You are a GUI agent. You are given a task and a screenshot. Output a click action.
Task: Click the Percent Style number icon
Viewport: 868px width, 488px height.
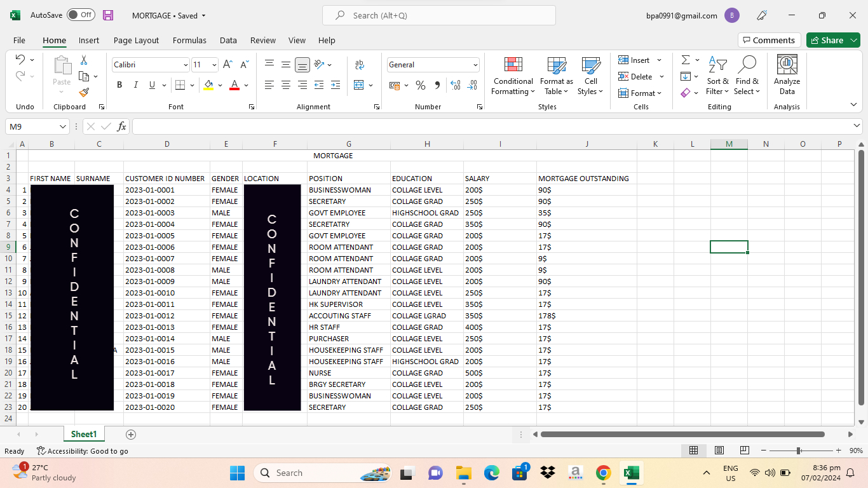(420, 85)
